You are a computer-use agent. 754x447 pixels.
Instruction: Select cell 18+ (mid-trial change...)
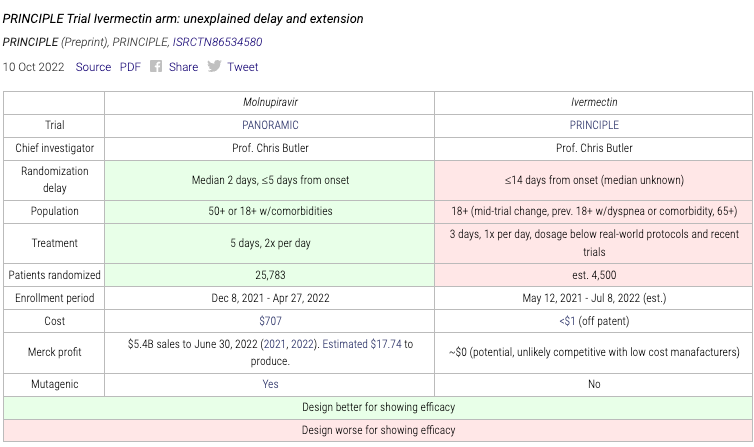(594, 211)
